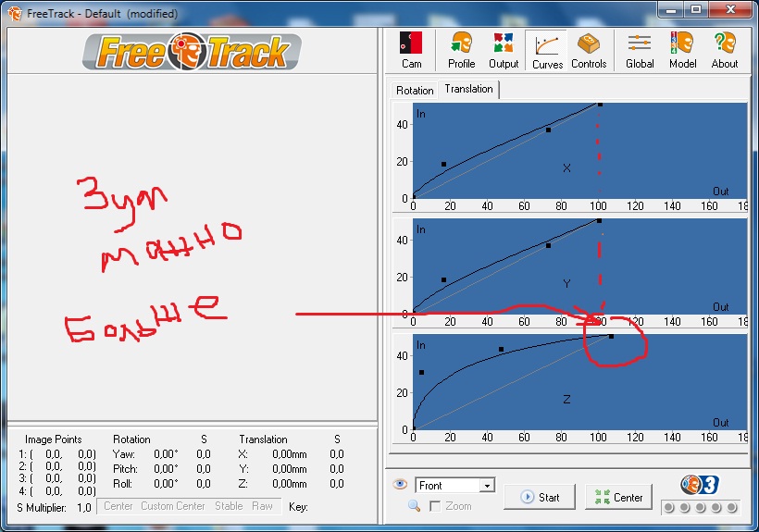This screenshot has width=759, height=532.
Task: Click the Start button
Action: pyautogui.click(x=540, y=497)
